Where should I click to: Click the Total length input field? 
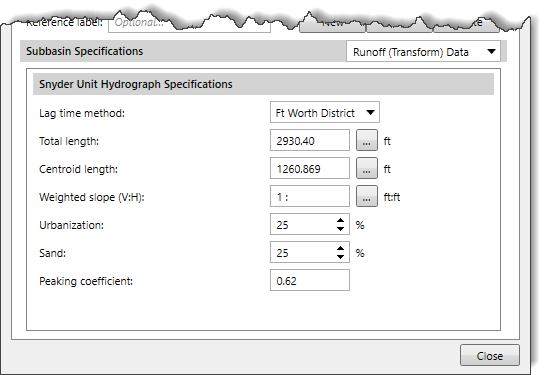pyautogui.click(x=310, y=140)
